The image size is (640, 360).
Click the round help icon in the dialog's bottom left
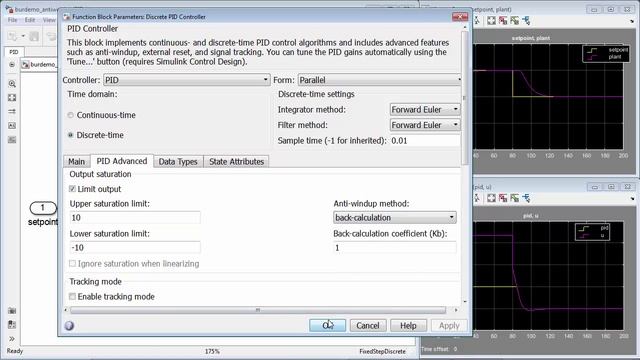[x=69, y=325]
